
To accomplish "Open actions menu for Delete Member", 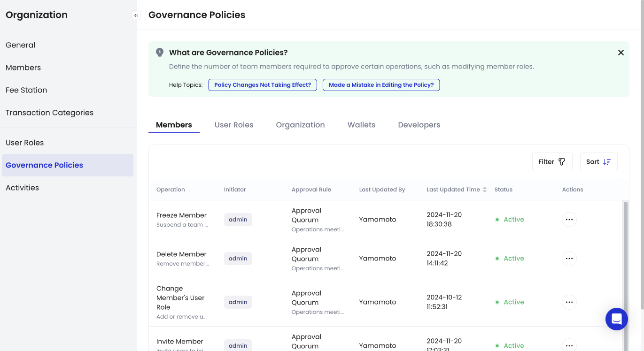I will click(569, 259).
